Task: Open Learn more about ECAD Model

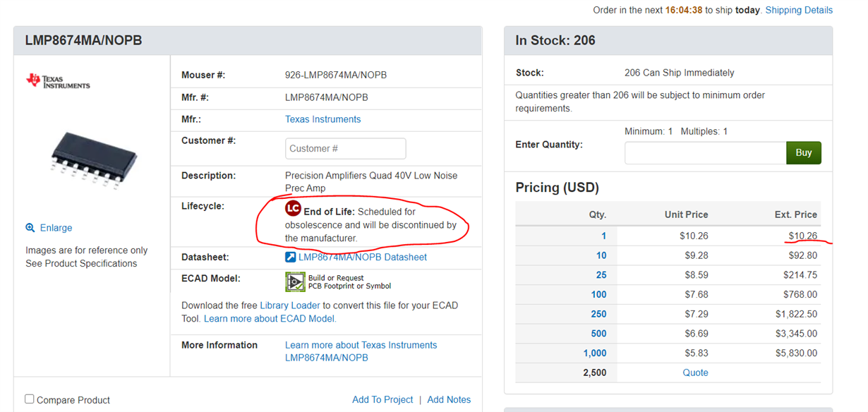Action: 270,319
